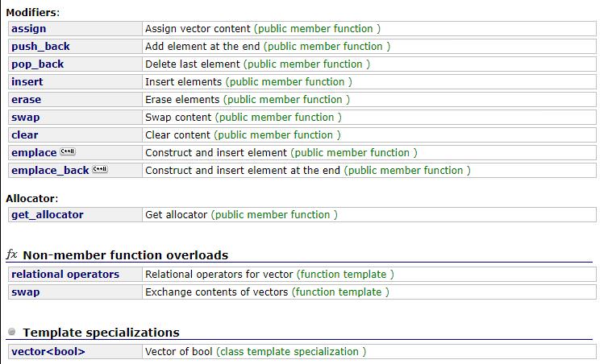
Task: Open the vector<bool> specialization link
Action: [48, 351]
